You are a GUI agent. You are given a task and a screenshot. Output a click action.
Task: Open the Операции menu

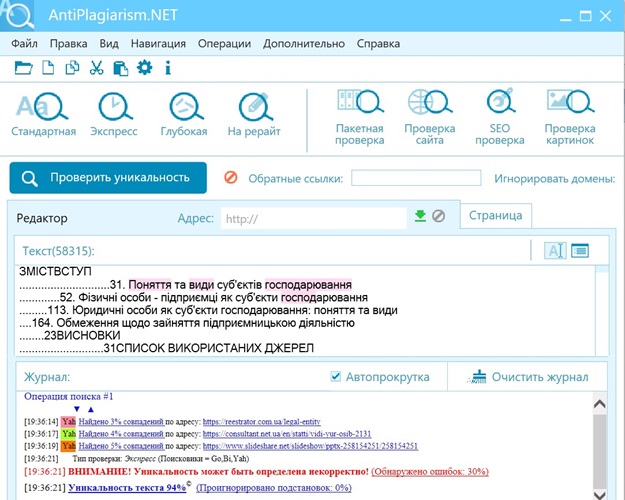coord(224,43)
